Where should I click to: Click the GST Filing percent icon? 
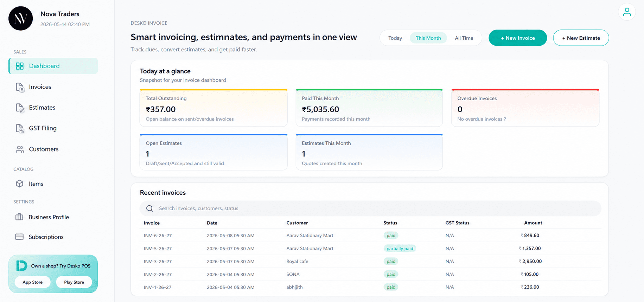20,128
